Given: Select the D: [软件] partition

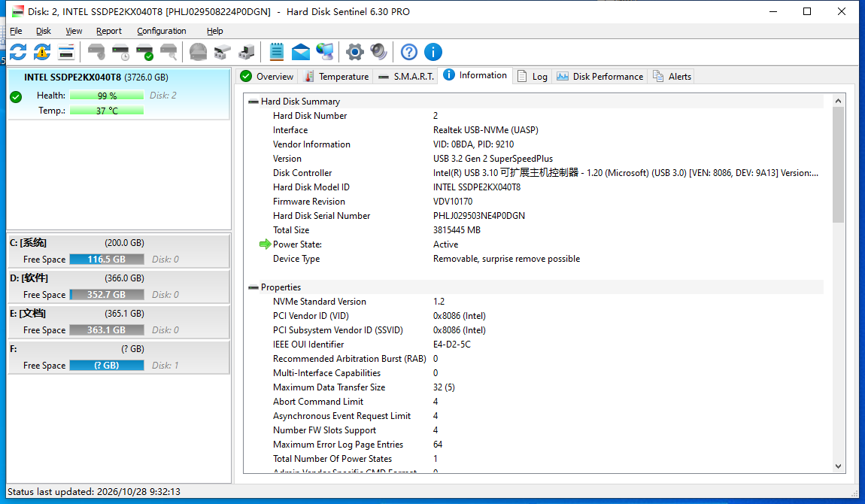Looking at the screenshot, I should click(119, 286).
